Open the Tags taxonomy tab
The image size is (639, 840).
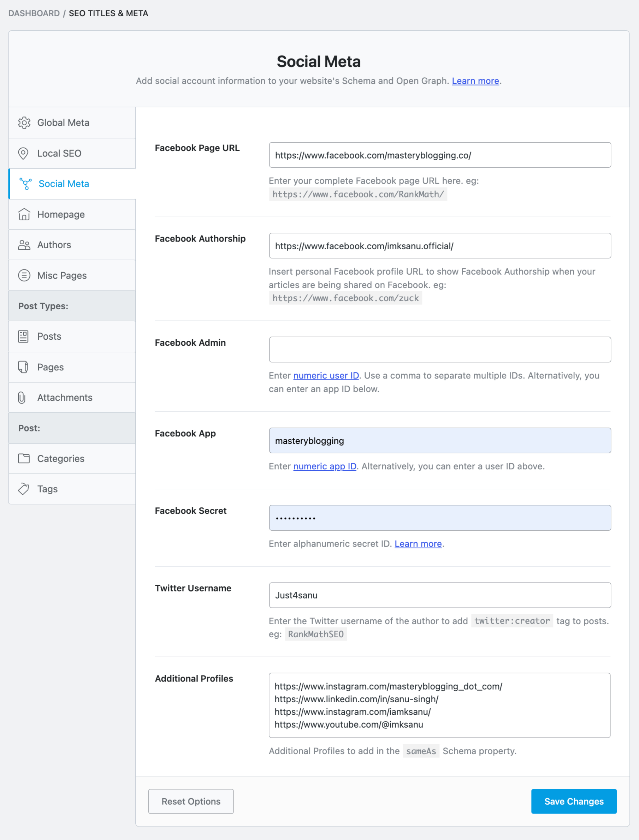[72, 489]
